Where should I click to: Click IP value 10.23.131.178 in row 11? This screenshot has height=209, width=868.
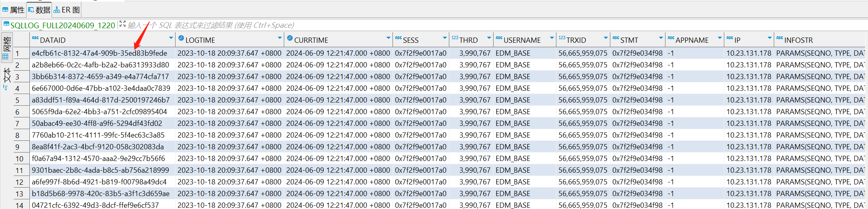coord(749,170)
